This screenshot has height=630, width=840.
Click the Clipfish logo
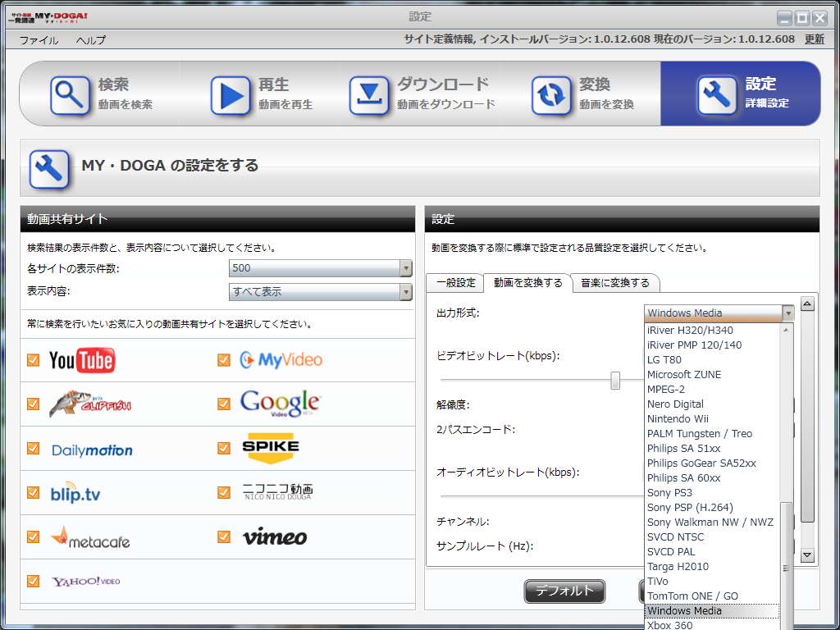[90, 404]
